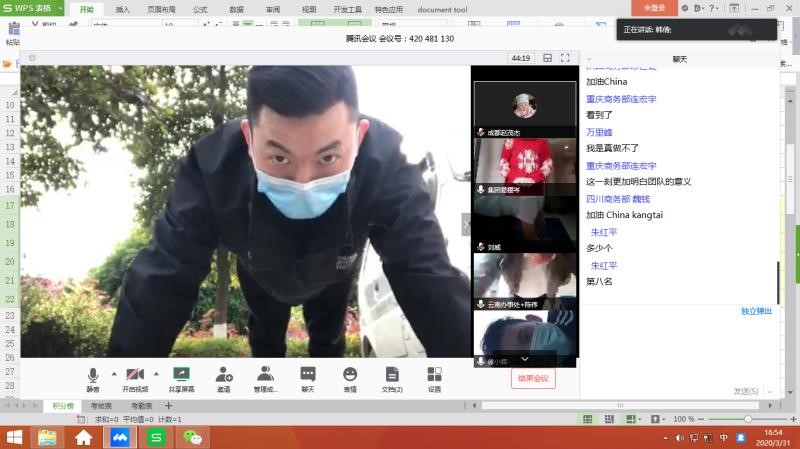800x449 pixels.
Task: Click the red 结束会议 end meeting button
Action: (x=532, y=379)
